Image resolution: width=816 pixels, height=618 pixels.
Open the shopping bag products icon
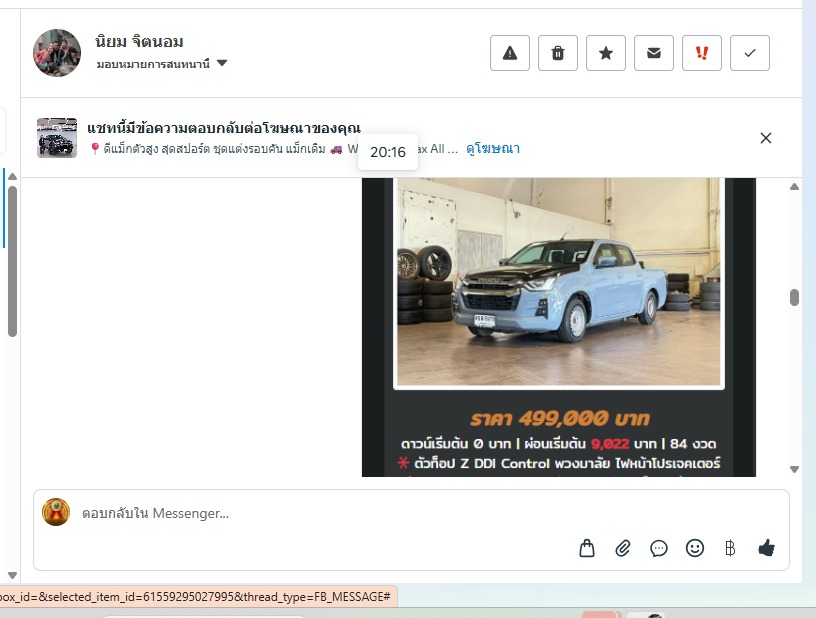587,548
